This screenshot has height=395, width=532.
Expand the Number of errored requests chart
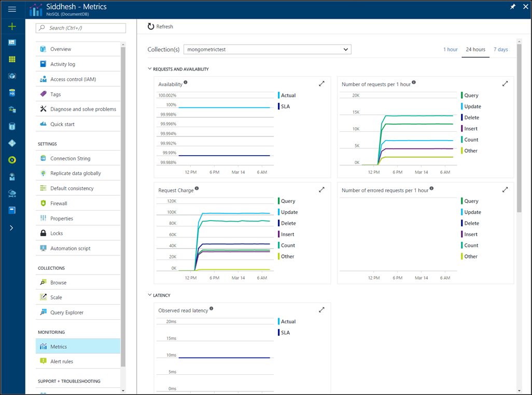(x=505, y=189)
